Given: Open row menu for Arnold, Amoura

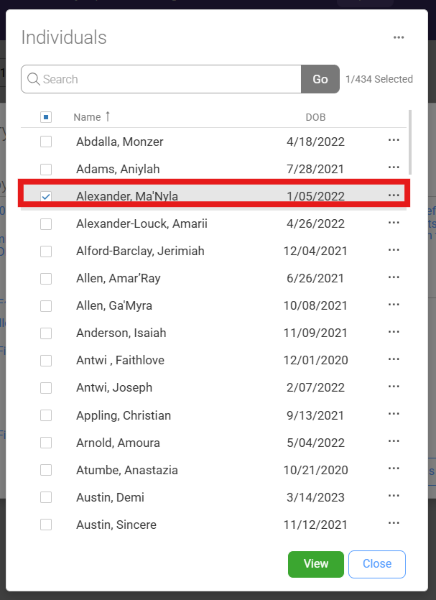Looking at the screenshot, I should [394, 441].
